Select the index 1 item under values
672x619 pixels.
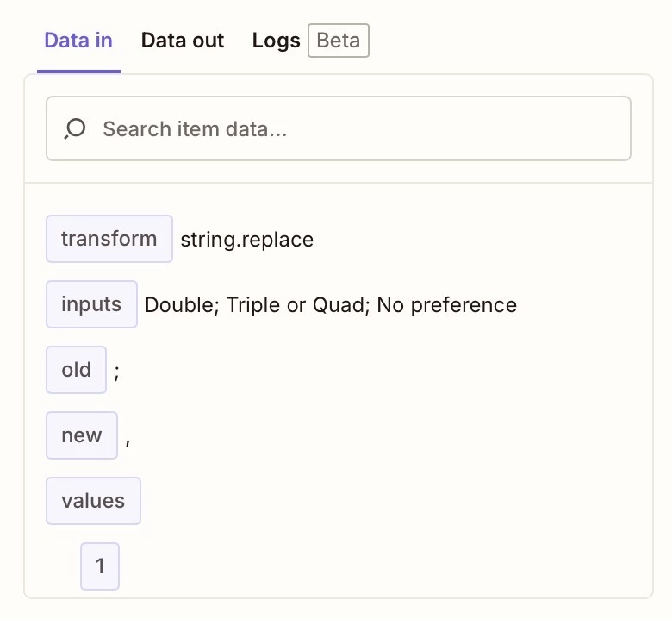[100, 566]
